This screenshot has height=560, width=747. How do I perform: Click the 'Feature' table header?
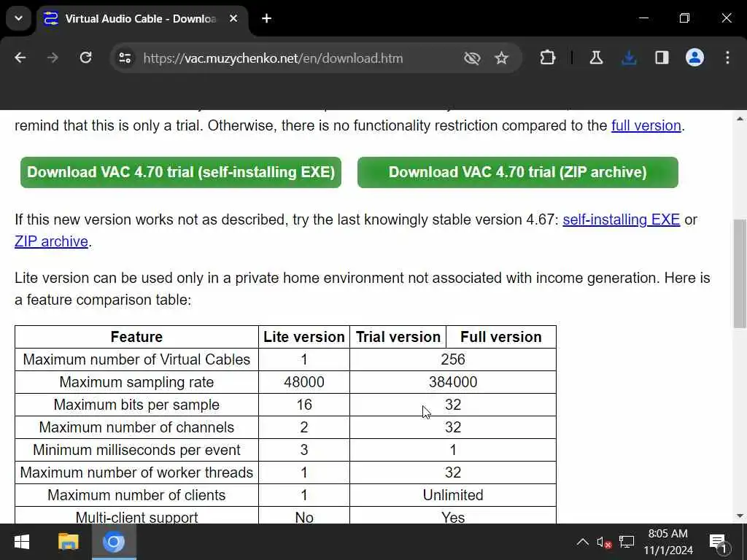pos(136,337)
